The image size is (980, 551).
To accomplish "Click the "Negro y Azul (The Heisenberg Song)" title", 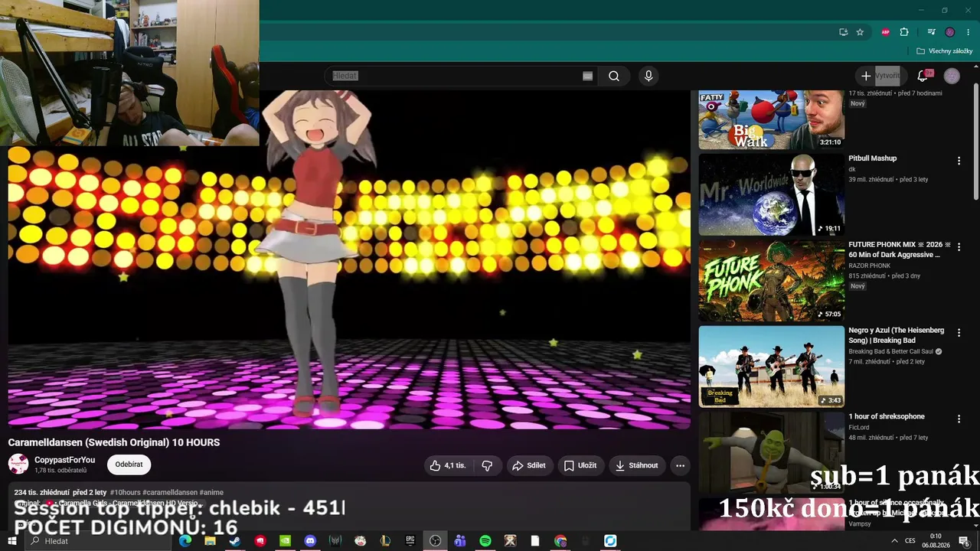I will (x=896, y=335).
